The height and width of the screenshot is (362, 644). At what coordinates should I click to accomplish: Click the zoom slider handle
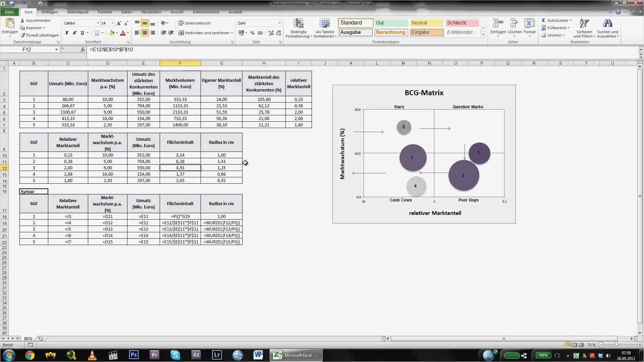coord(616,345)
